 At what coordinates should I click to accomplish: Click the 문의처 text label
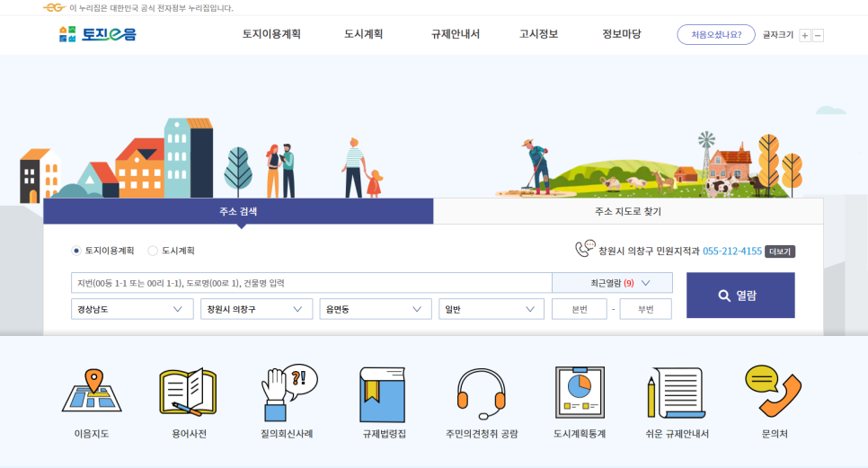(x=774, y=434)
